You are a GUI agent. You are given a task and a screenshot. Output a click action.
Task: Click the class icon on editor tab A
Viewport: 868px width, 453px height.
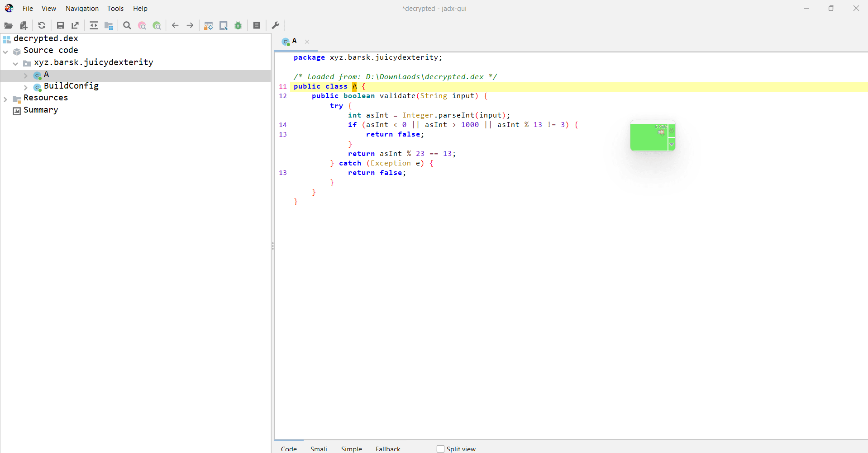(286, 42)
